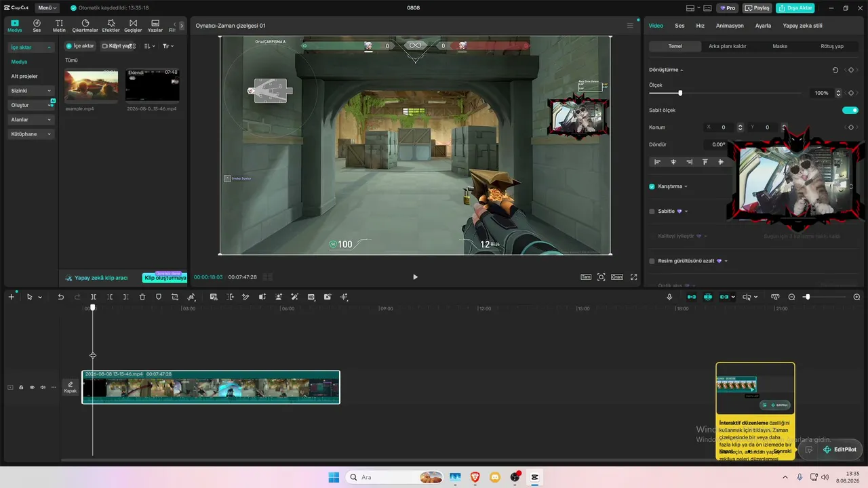This screenshot has width=868, height=488.
Task: Reset the Dönüştürme transform settings
Action: tap(835, 70)
